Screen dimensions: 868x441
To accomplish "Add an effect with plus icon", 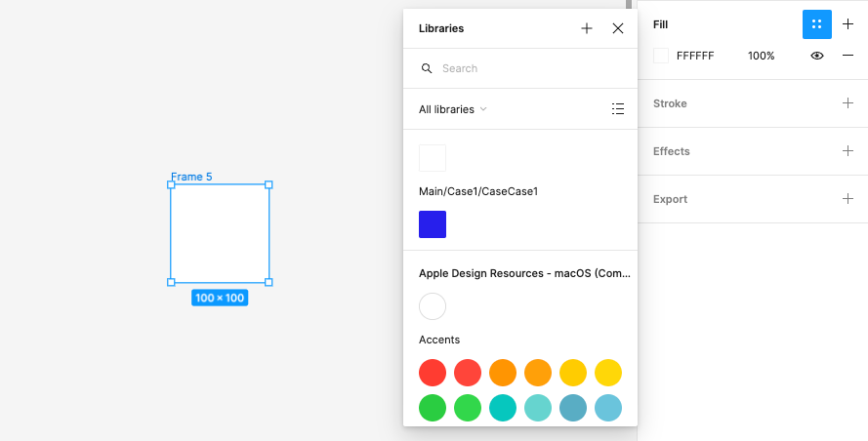I will [847, 151].
